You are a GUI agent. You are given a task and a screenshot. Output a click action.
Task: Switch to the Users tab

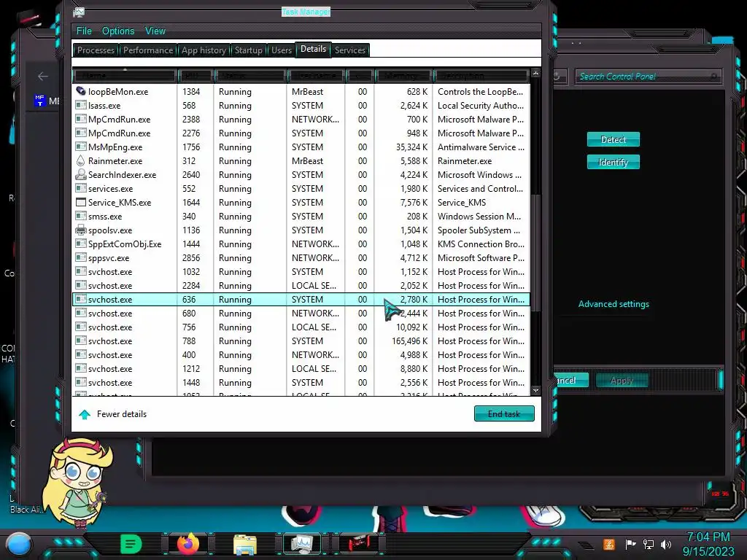(x=281, y=50)
